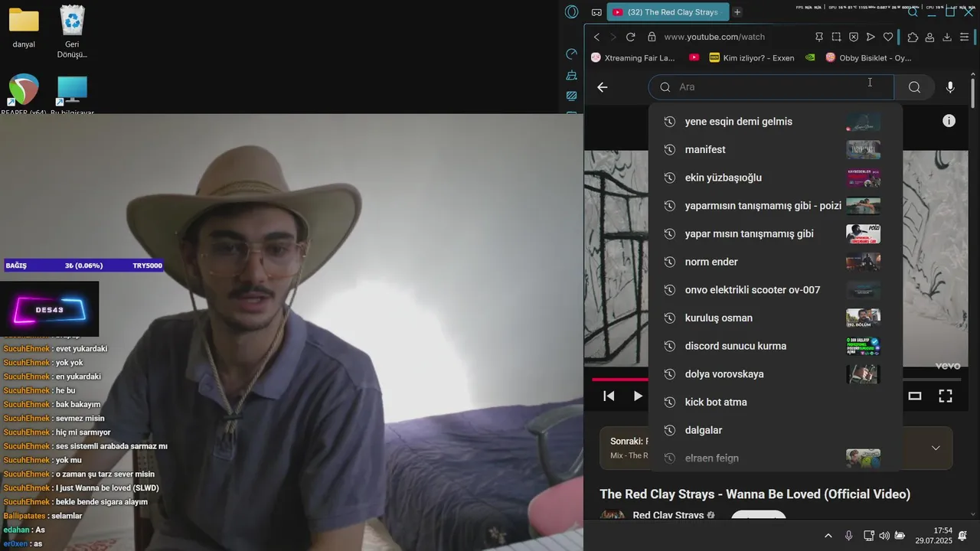This screenshot has height=551, width=980.
Task: Open the YouTube icon bookmark
Action: 694,57
